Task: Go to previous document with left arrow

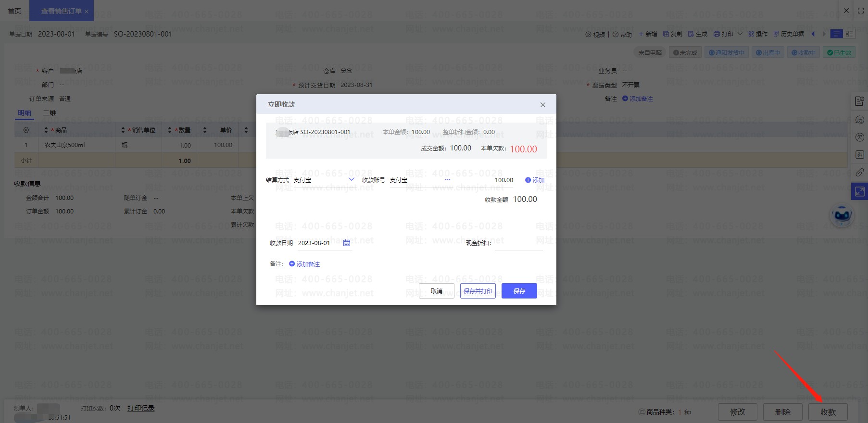Action: (x=813, y=34)
